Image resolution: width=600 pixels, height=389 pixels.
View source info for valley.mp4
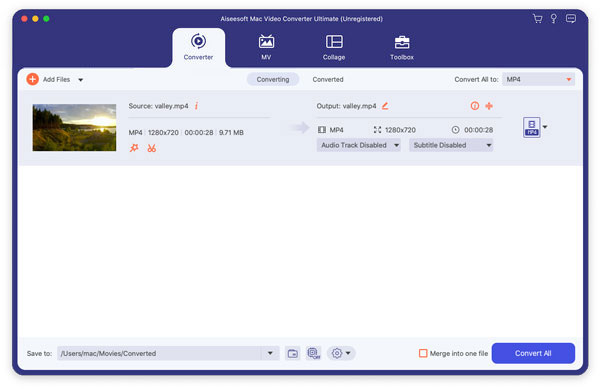click(x=196, y=106)
